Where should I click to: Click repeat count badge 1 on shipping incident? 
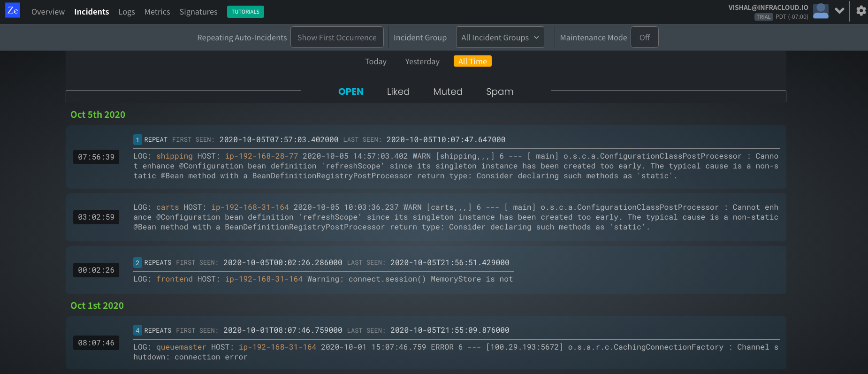tap(137, 140)
